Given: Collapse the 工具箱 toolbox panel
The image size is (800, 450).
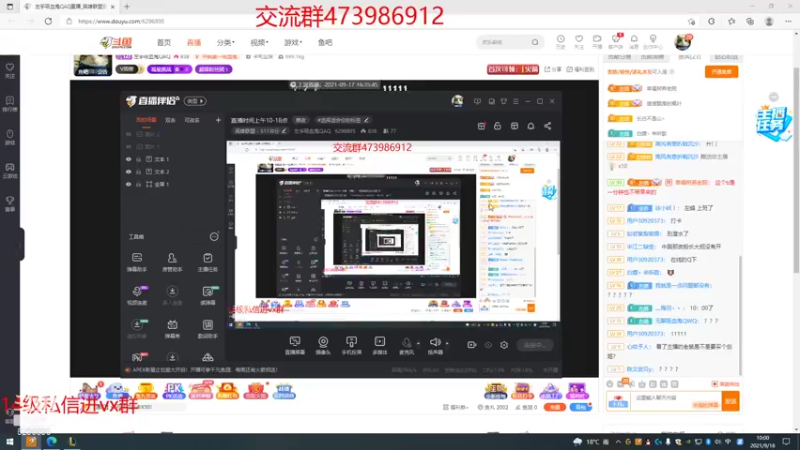Looking at the screenshot, I should pos(214,237).
